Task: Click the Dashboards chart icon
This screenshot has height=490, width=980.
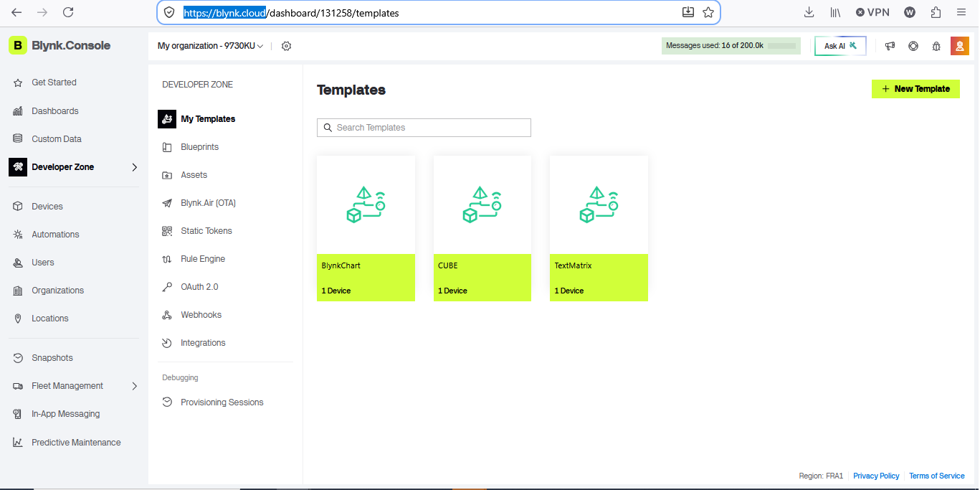Action: (x=18, y=111)
